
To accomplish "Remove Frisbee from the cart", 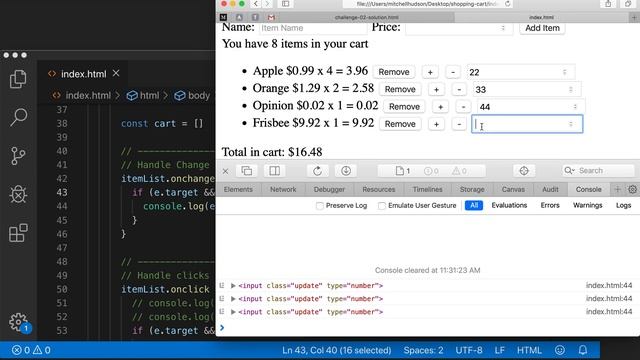I will click(x=400, y=124).
